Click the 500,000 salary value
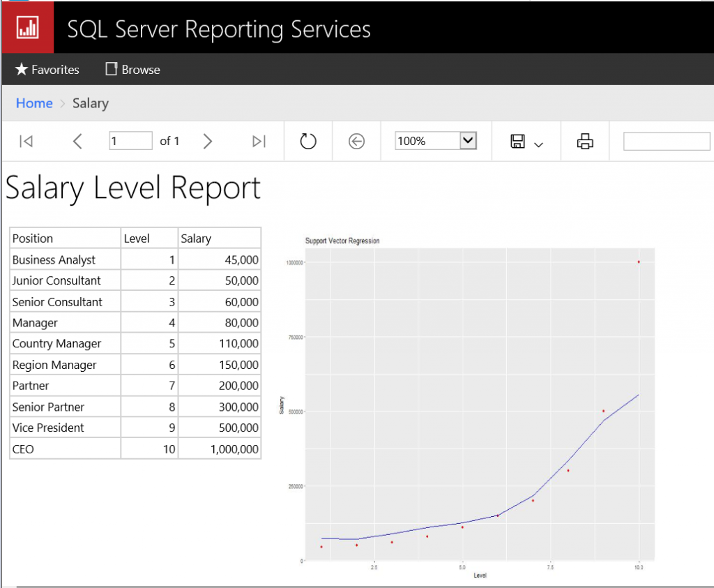 pyautogui.click(x=238, y=428)
